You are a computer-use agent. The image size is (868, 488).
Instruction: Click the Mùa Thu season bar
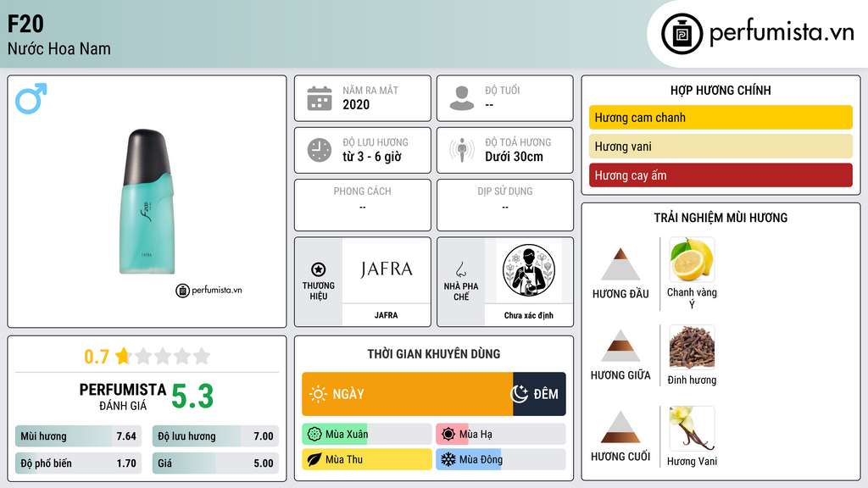click(x=367, y=459)
